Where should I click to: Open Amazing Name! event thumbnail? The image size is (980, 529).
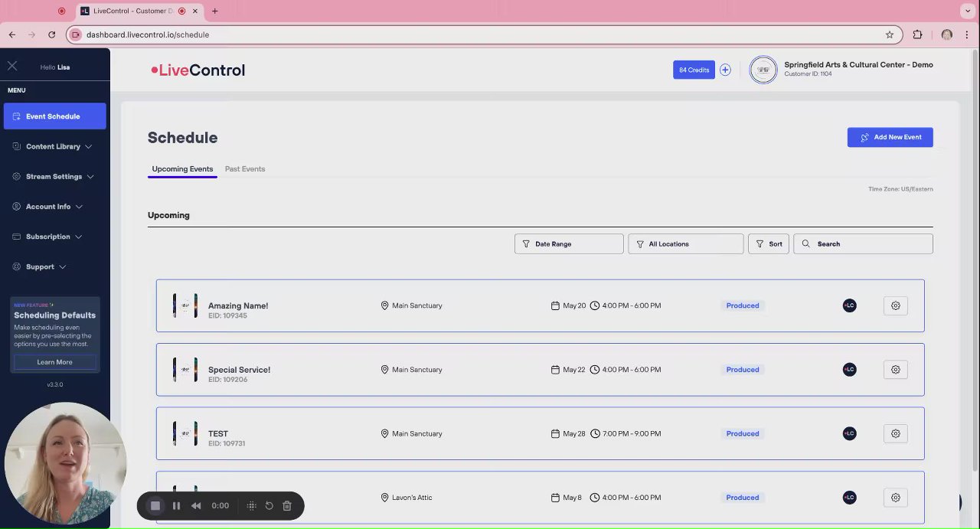pyautogui.click(x=185, y=305)
